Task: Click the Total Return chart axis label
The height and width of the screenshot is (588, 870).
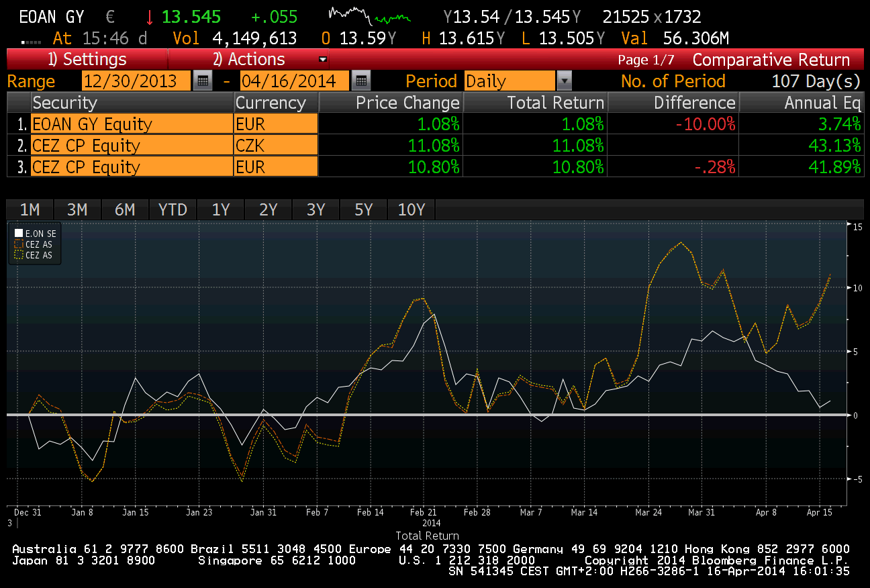Action: point(427,536)
